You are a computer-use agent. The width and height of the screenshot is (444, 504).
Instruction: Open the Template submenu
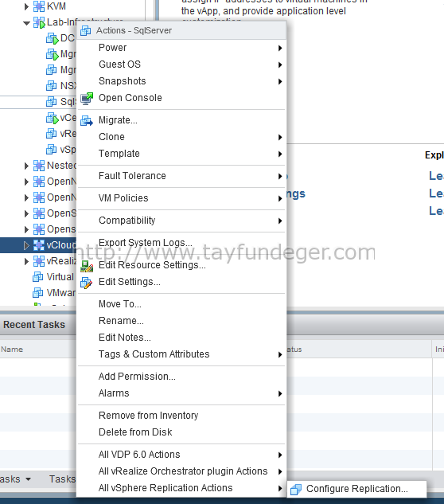click(181, 154)
